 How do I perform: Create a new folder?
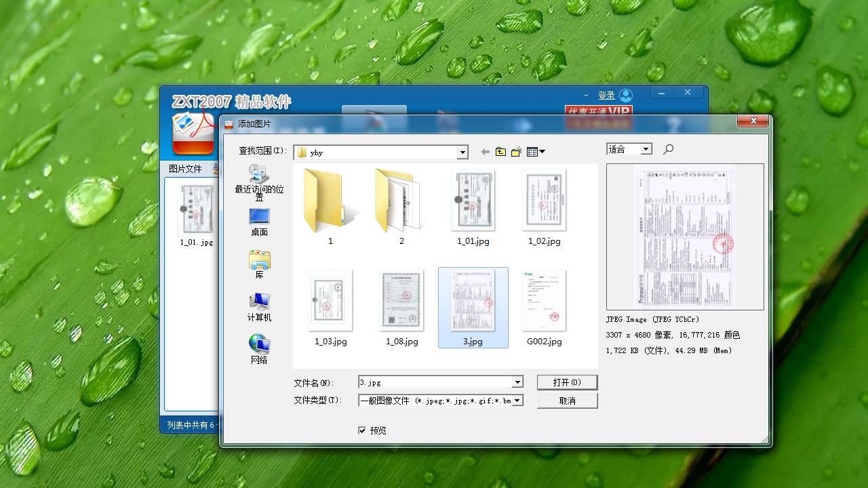point(517,152)
